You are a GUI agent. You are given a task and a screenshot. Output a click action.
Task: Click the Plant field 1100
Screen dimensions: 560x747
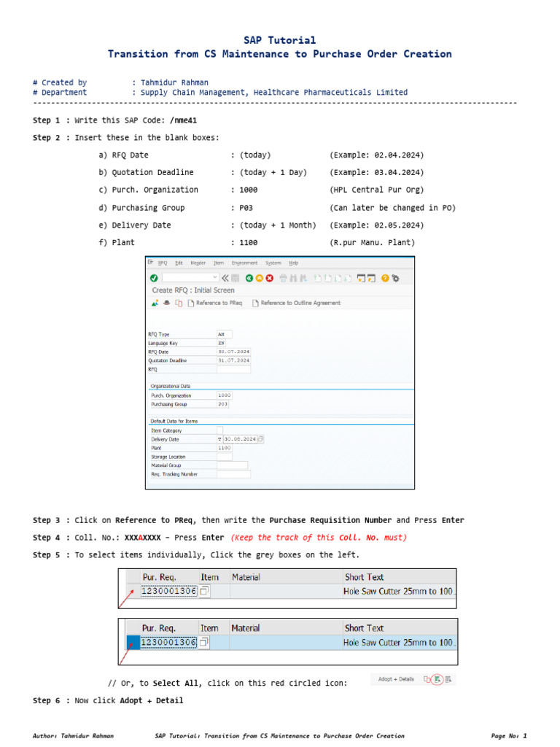[225, 448]
